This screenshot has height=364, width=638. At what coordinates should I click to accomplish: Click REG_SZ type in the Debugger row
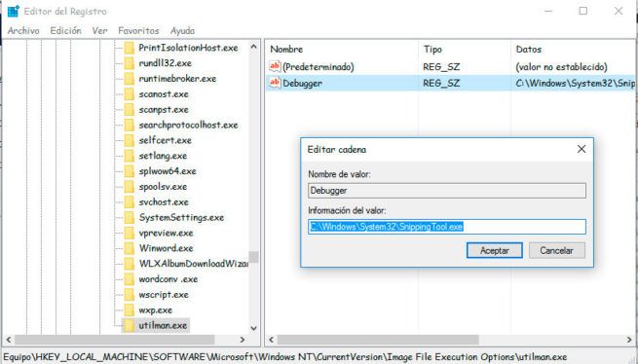tap(441, 84)
